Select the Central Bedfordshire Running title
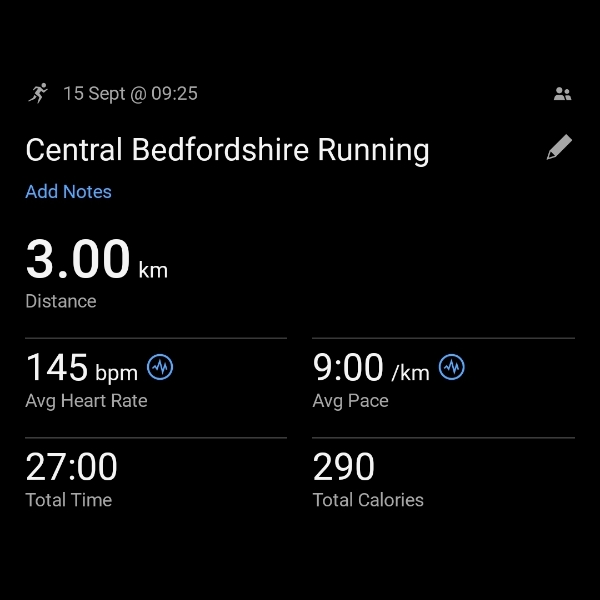Viewport: 600px width, 600px height. coord(227,150)
